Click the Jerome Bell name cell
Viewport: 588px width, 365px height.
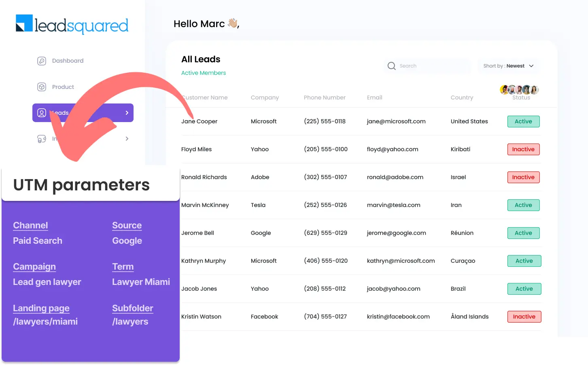197,233
